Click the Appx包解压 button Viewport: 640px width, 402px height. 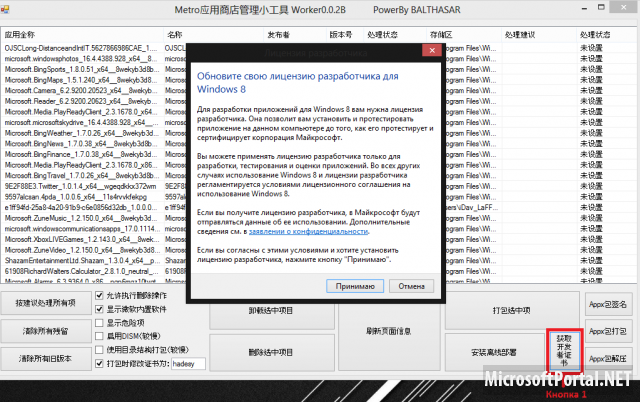(608, 359)
